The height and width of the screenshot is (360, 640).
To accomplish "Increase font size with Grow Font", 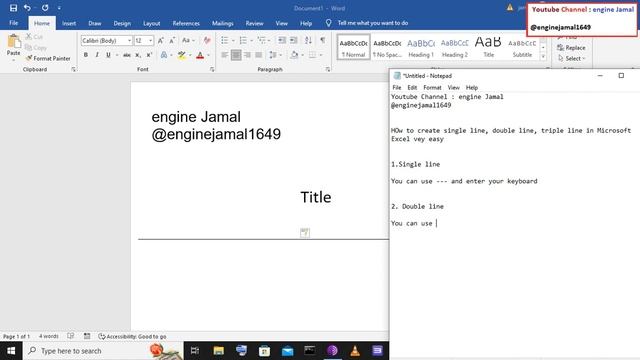I will pyautogui.click(x=161, y=40).
